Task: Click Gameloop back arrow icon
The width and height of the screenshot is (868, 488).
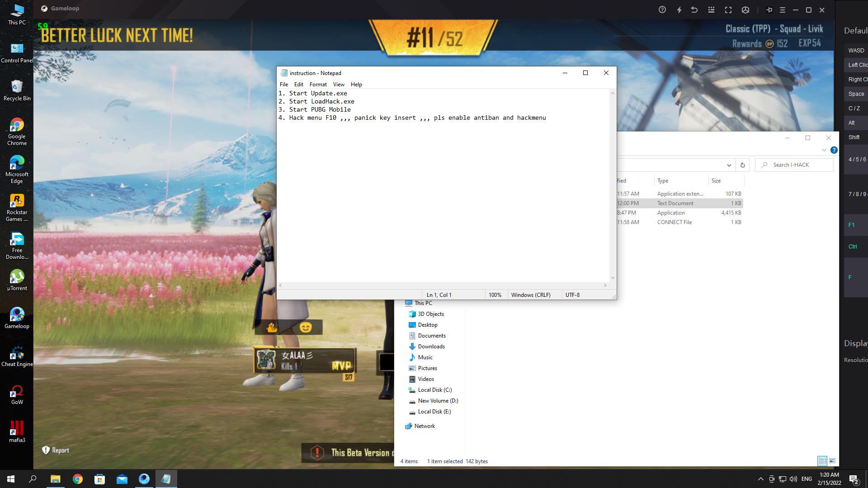Action: [694, 9]
